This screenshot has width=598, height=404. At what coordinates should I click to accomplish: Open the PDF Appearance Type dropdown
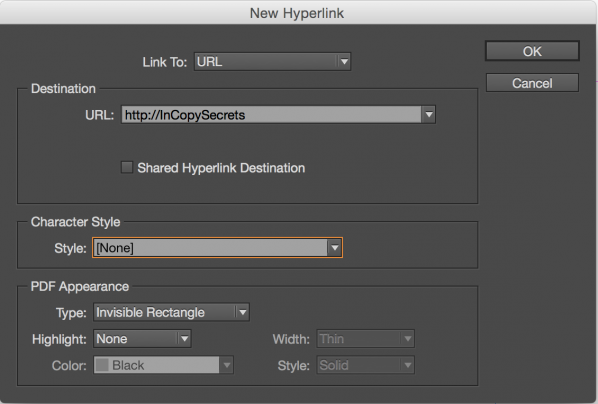click(171, 312)
